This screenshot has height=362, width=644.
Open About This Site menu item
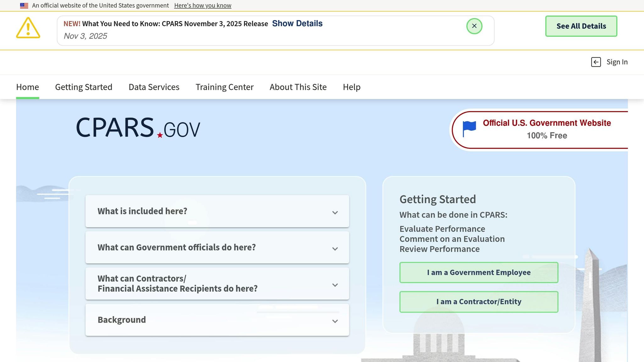tap(298, 87)
